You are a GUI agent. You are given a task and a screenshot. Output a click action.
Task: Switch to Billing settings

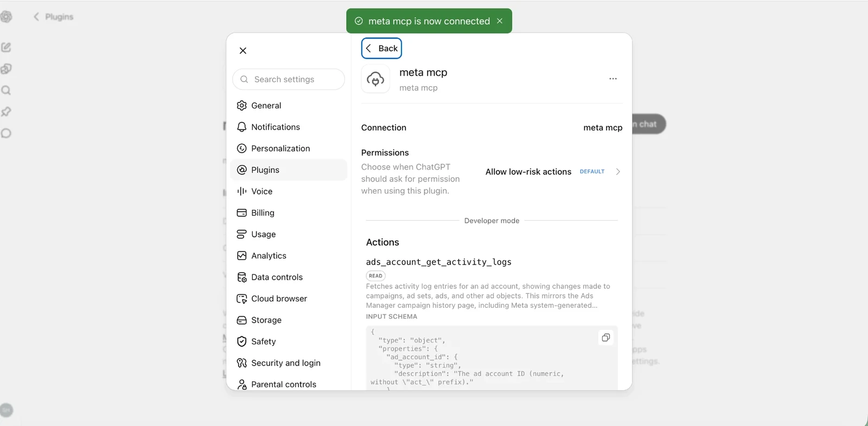pos(289,213)
